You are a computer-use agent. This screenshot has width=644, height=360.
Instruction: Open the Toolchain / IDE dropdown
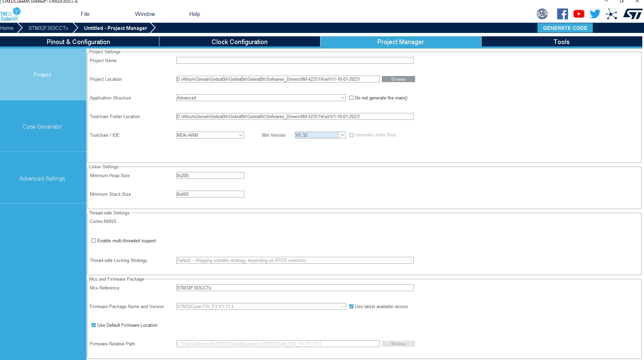click(x=210, y=135)
